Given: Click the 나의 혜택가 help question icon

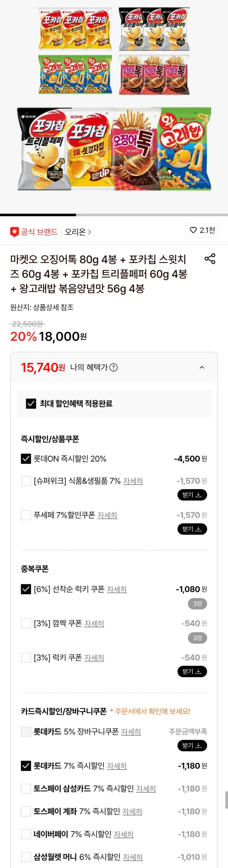Looking at the screenshot, I should coord(114,367).
